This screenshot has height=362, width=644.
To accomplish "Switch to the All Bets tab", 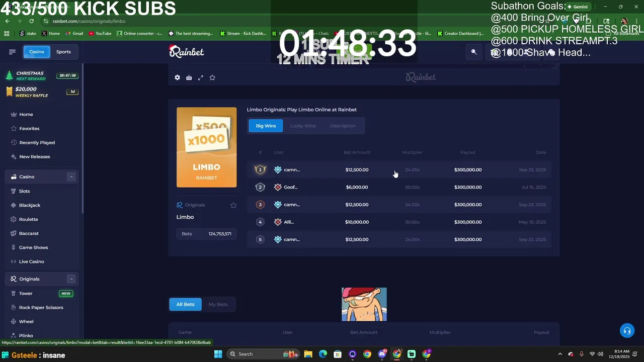I will pos(185,304).
